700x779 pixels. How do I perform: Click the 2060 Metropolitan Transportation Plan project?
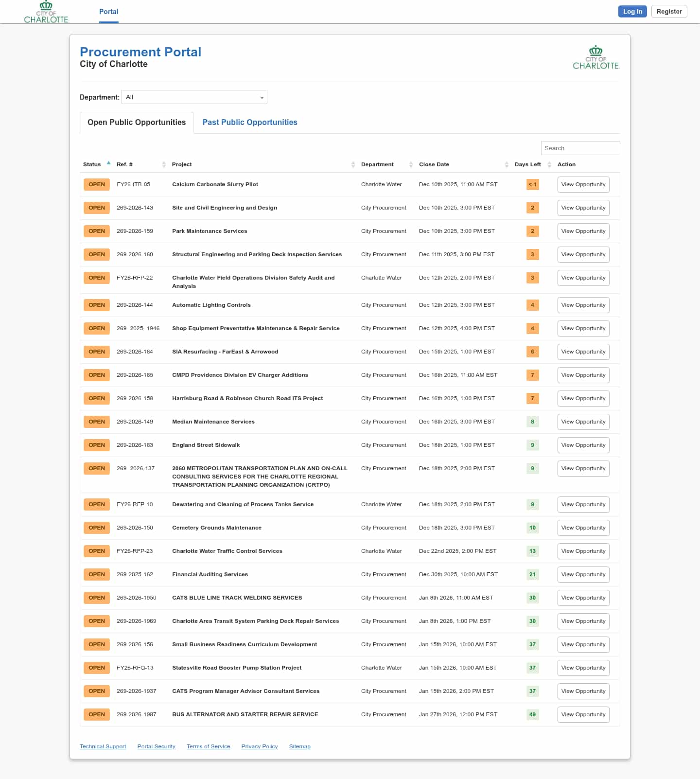[260, 477]
